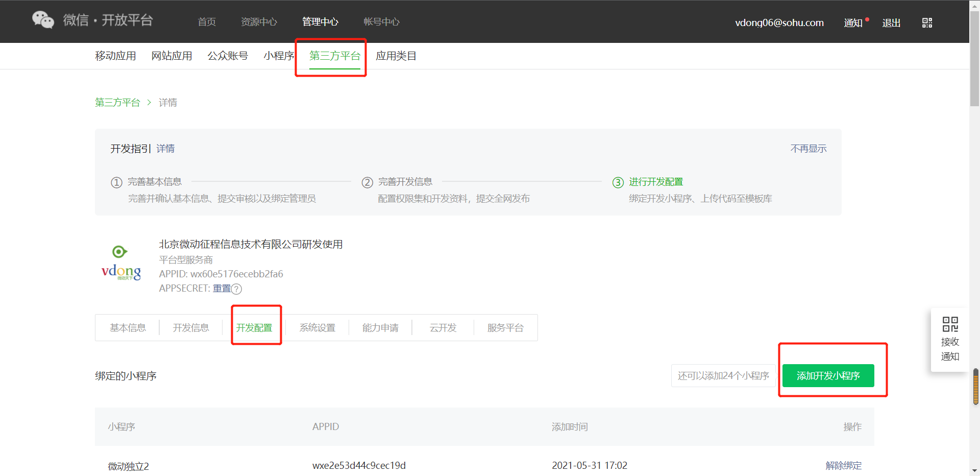The height and width of the screenshot is (476, 980).
Task: Open the QR code icon in header
Action: (x=927, y=22)
